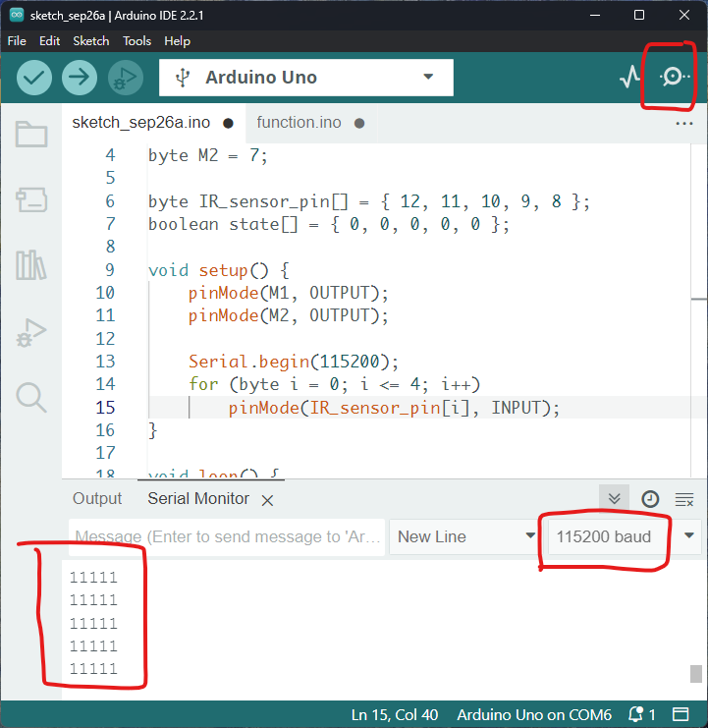Click the Verify sketch checkmark button
Screen dimensions: 708x728
point(34,78)
